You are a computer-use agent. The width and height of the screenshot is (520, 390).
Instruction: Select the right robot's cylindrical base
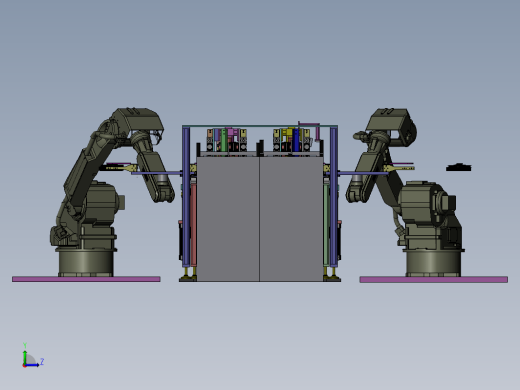pos(433,263)
